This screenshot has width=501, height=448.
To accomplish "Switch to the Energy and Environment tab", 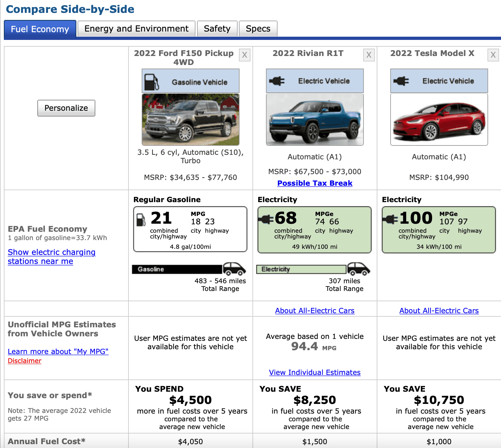I will [x=136, y=29].
